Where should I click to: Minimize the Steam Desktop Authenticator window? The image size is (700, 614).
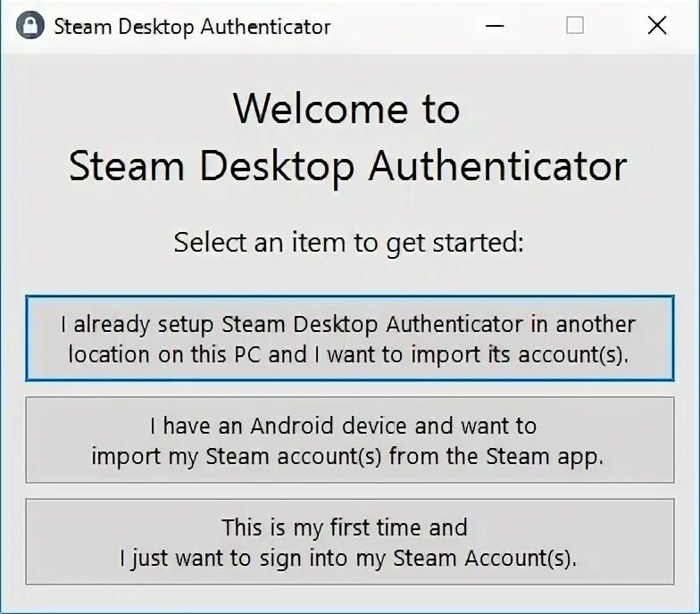coord(495,25)
